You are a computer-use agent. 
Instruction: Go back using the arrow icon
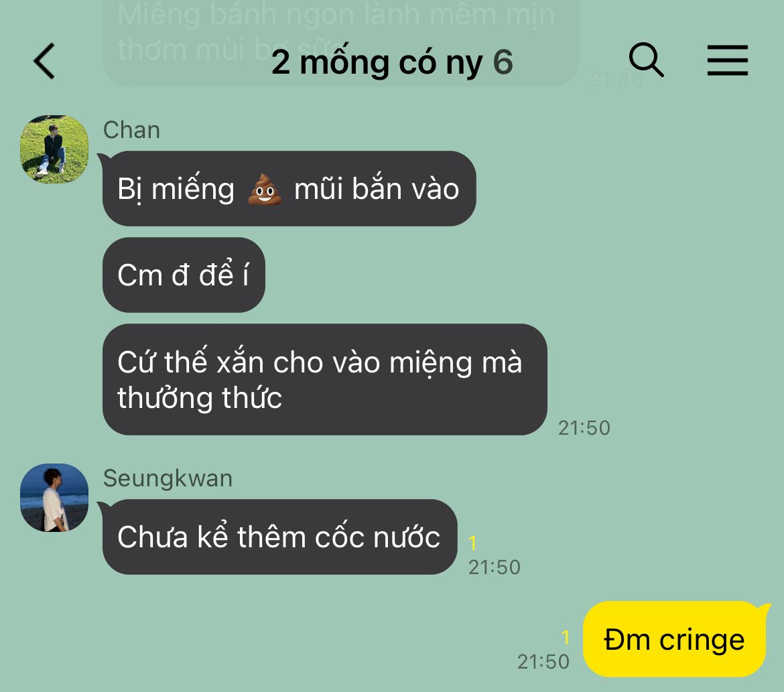pyautogui.click(x=44, y=61)
